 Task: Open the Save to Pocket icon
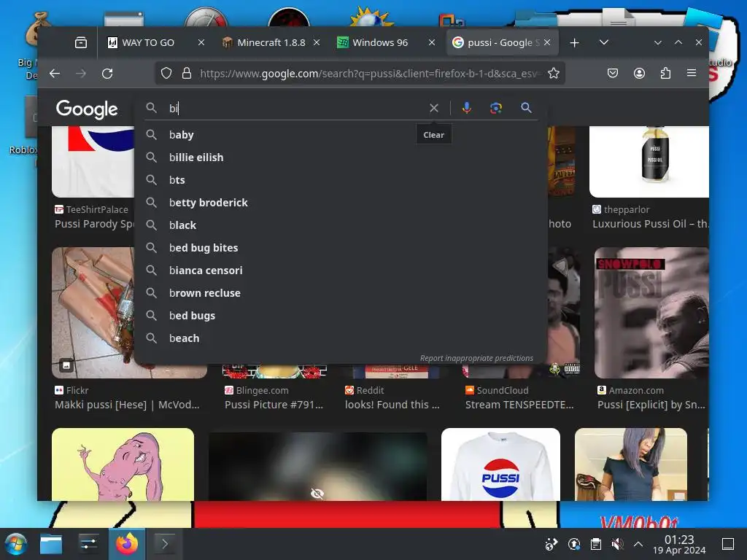coord(613,74)
